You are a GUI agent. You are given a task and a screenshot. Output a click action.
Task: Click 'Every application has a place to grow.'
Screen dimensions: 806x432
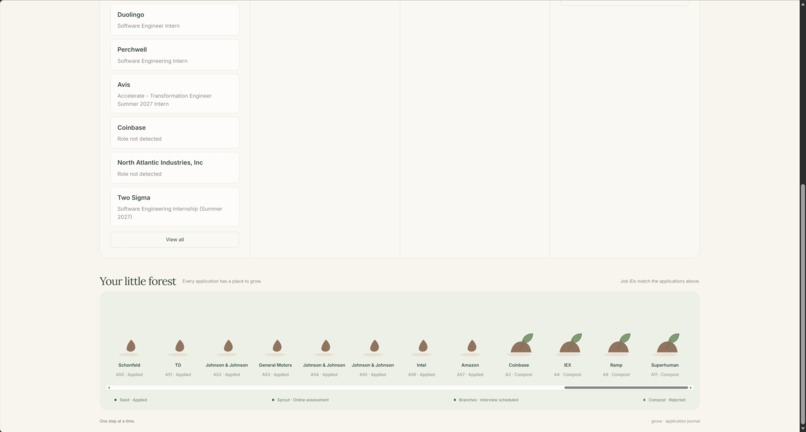(222, 281)
